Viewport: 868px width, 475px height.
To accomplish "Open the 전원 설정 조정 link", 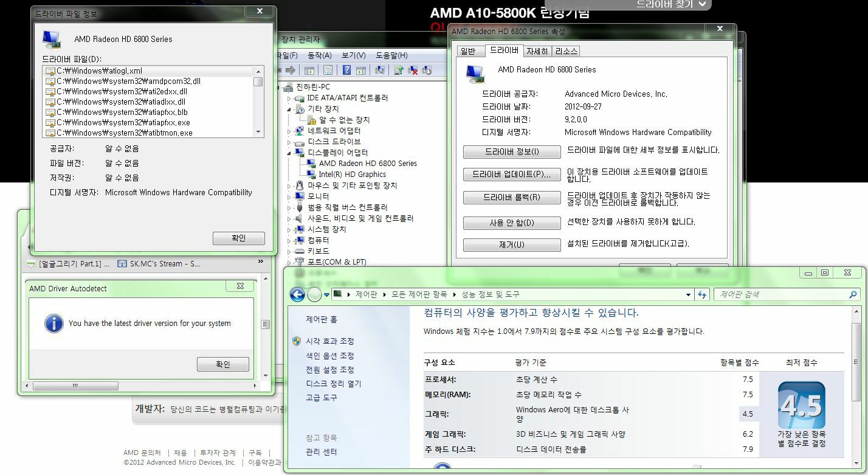I will 329,370.
